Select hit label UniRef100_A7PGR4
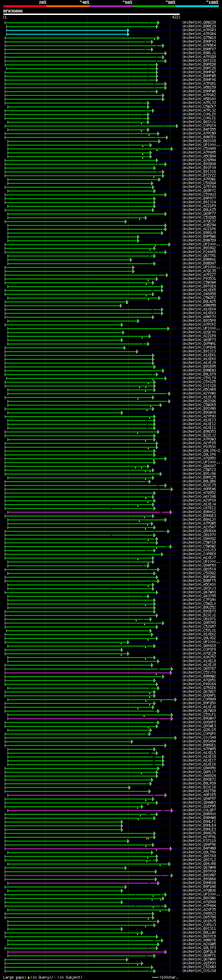Screen dimensions: 222x980 (199, 34)
